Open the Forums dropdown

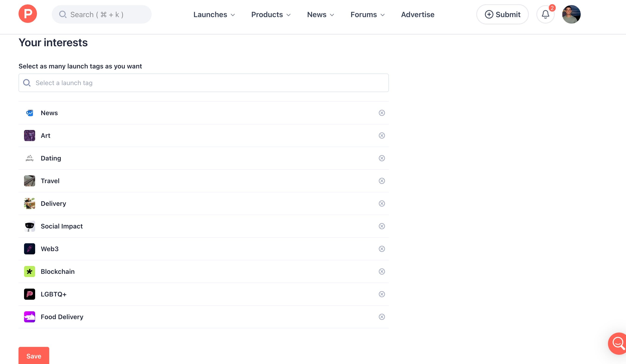[367, 15]
